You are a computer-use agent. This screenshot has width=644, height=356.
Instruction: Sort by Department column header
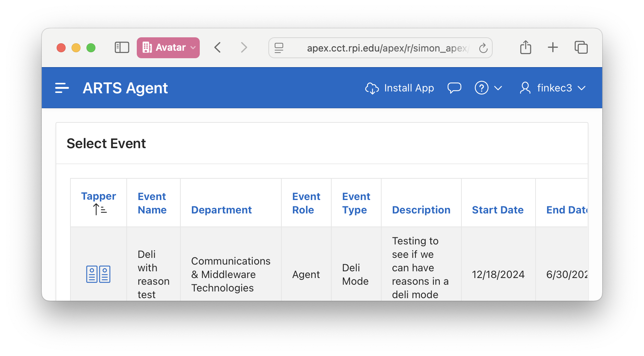[221, 210]
